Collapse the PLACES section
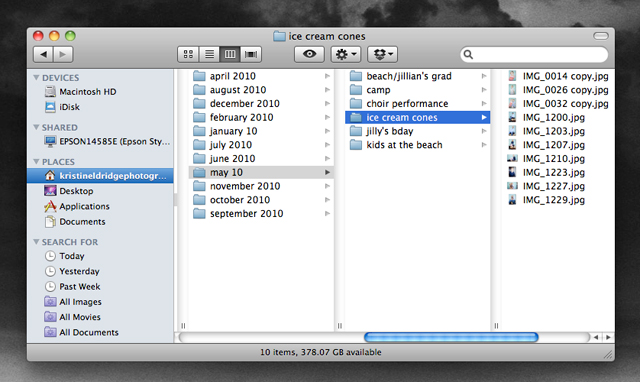Viewport: 640px width, 382px height. pyautogui.click(x=36, y=162)
